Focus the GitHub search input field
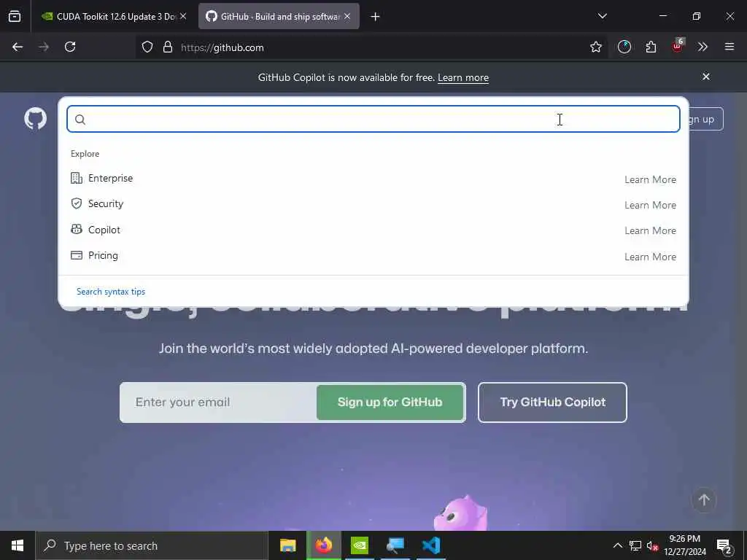This screenshot has height=560, width=747. click(x=373, y=119)
